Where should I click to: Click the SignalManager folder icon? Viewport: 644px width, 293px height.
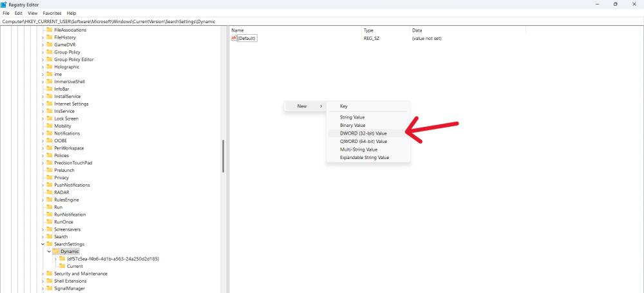[50, 288]
